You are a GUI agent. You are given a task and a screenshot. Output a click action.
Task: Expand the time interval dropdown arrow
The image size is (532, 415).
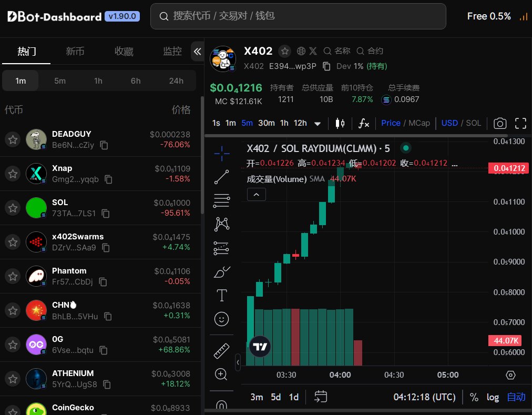[318, 124]
